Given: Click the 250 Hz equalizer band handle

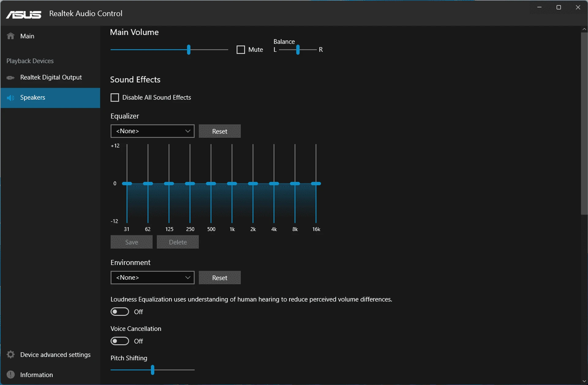Looking at the screenshot, I should tap(190, 184).
